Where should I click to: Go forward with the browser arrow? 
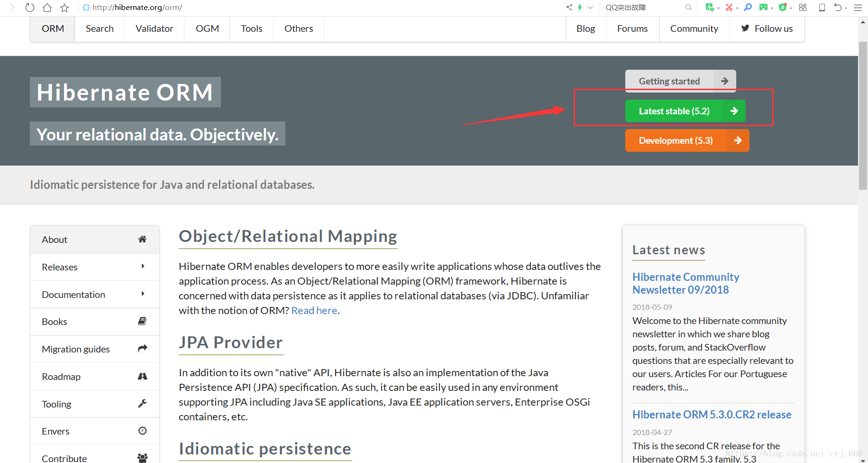click(13, 8)
